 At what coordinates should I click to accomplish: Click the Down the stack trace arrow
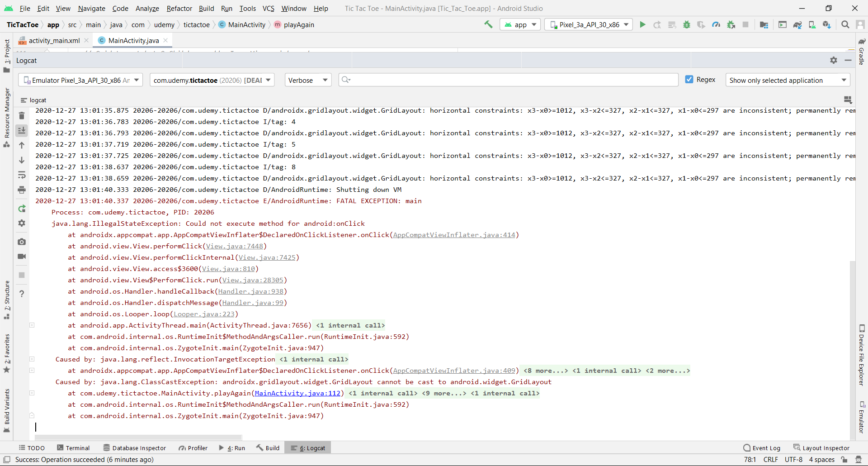[22, 160]
